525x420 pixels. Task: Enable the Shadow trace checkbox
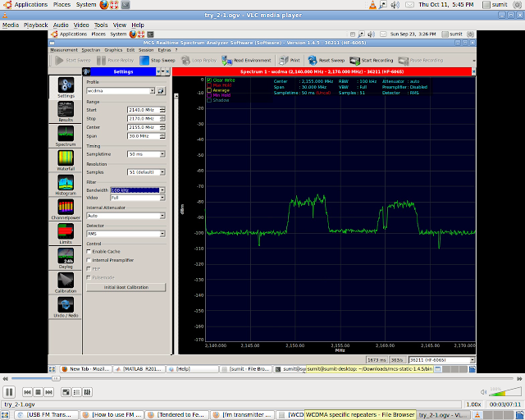click(209, 100)
